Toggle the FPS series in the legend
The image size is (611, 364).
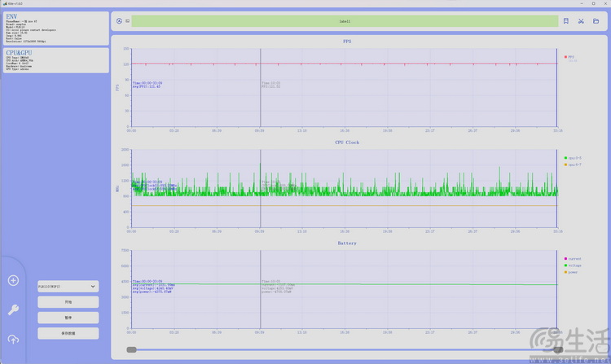click(x=570, y=57)
